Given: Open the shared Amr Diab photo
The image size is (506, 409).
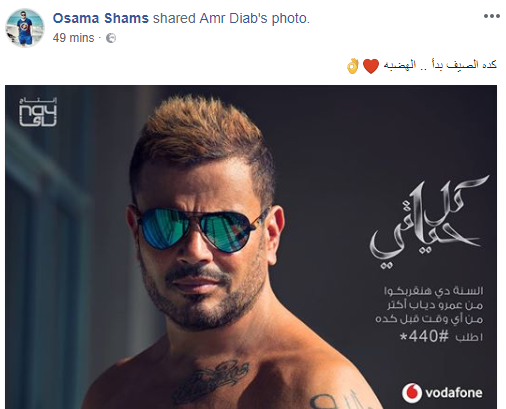Looking at the screenshot, I should [x=251, y=247].
